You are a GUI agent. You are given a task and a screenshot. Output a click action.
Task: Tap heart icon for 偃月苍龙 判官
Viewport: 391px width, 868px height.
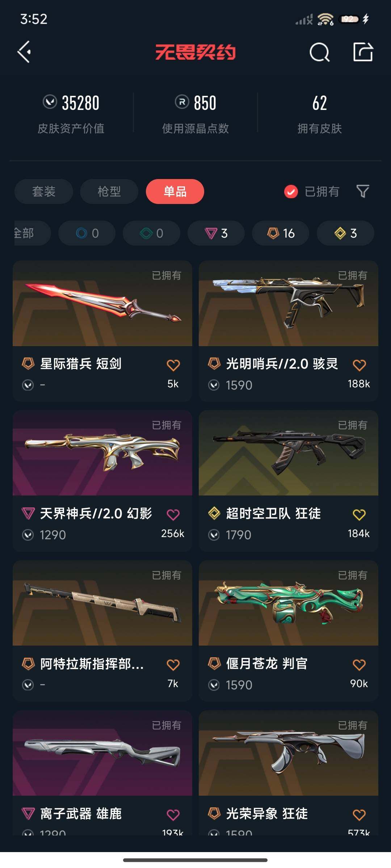(x=359, y=664)
